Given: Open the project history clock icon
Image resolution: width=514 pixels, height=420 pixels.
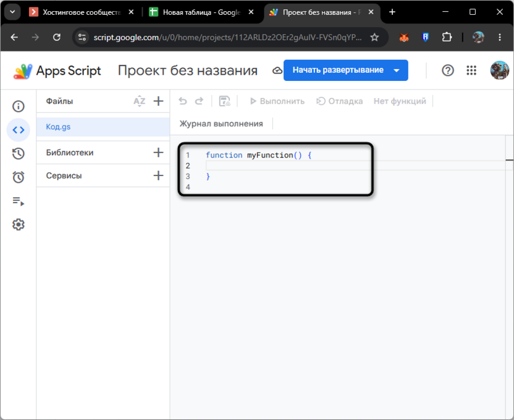Looking at the screenshot, I should point(19,153).
